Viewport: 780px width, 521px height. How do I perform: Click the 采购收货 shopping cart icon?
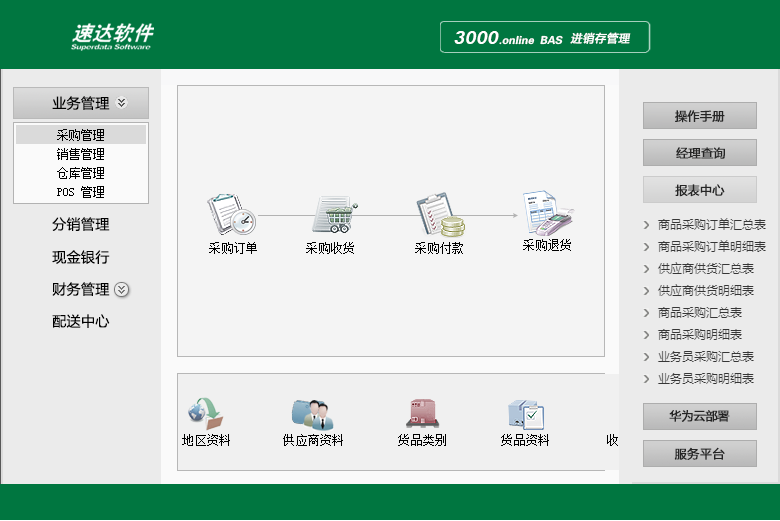click(333, 214)
